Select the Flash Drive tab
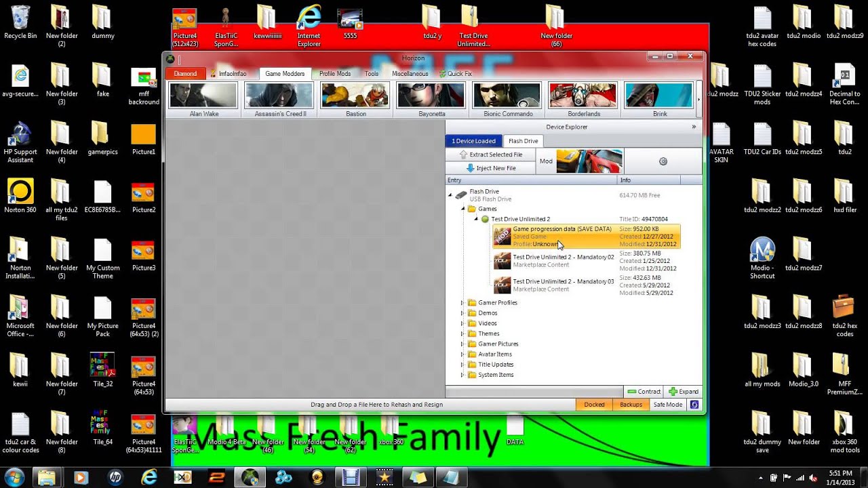 523,141
